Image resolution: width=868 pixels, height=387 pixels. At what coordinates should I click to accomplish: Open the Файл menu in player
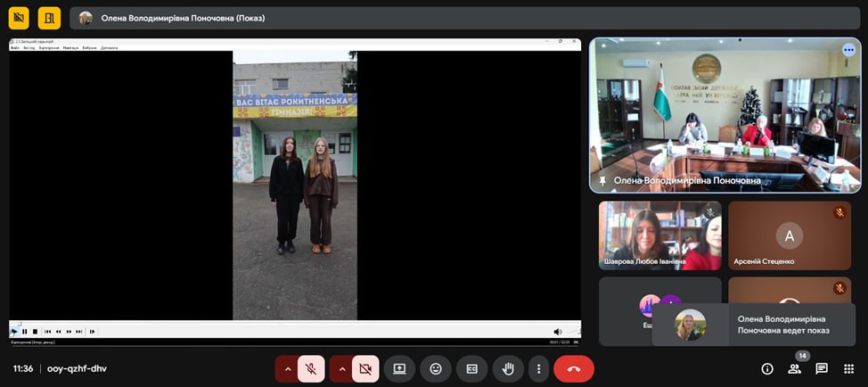(15, 48)
